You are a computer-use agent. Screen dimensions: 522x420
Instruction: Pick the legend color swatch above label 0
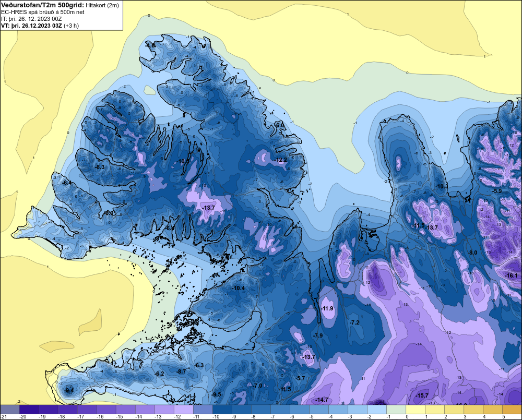click(x=415, y=409)
